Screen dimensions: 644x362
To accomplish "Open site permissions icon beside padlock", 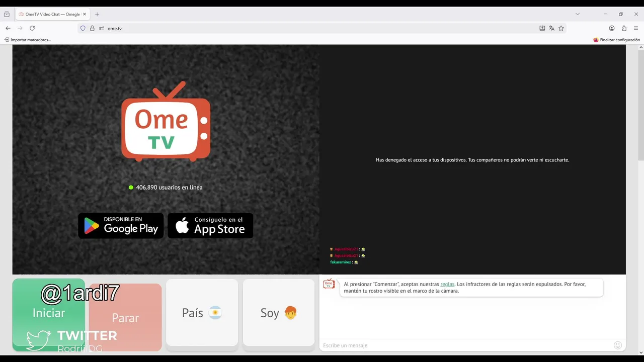I will point(102,28).
